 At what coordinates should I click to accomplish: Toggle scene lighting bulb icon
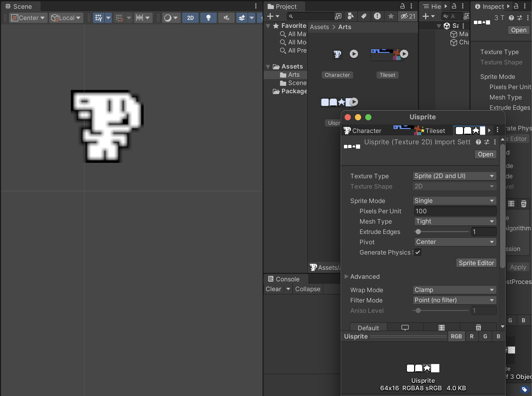208,18
